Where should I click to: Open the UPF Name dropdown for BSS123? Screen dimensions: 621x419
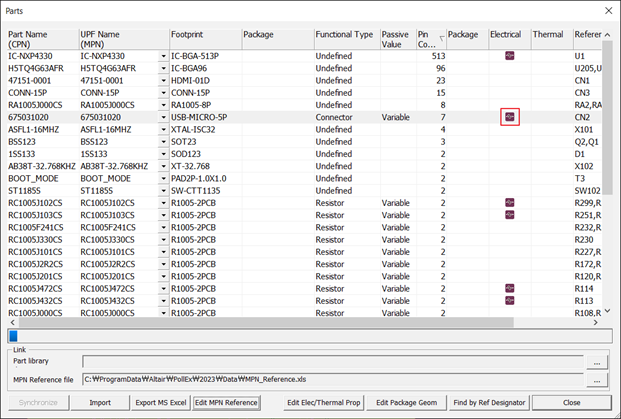pos(164,141)
